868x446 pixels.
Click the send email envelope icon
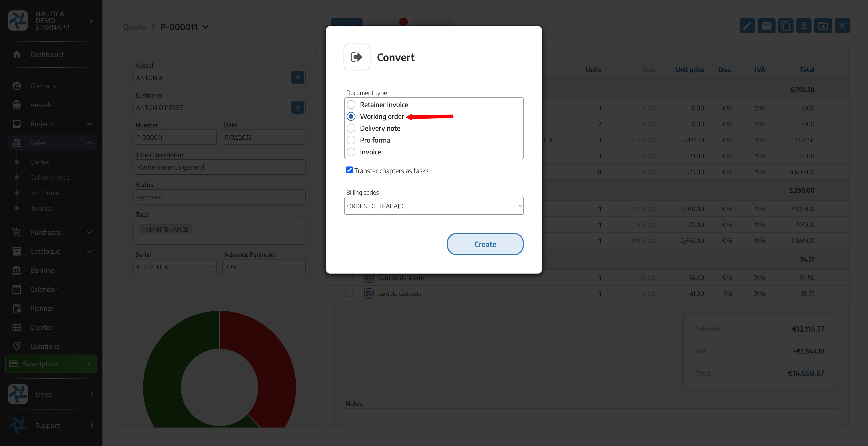766,26
